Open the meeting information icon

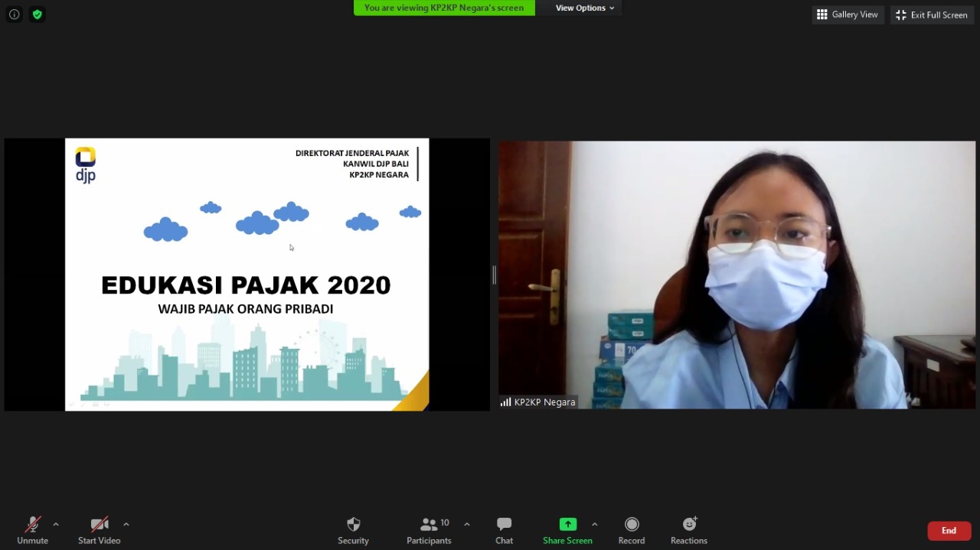tap(14, 15)
